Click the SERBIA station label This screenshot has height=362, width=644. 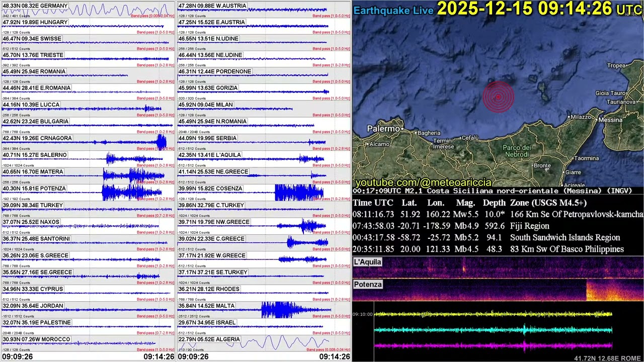(x=207, y=138)
